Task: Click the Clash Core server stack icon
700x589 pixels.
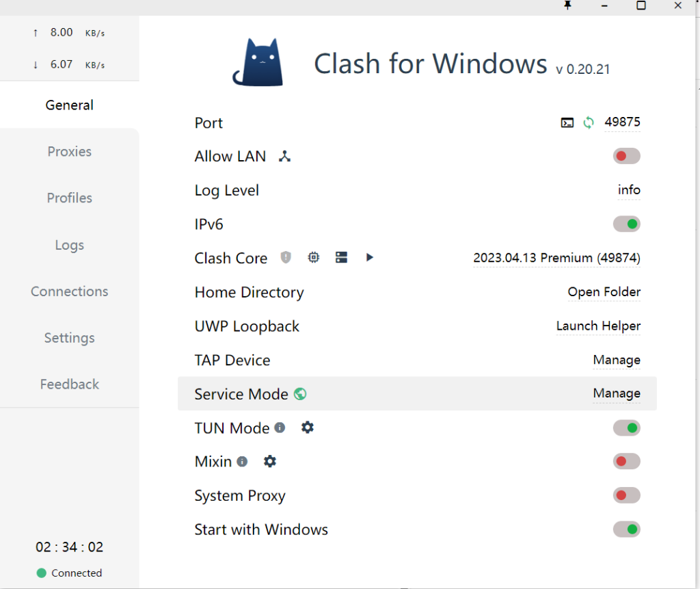Action: 342,257
